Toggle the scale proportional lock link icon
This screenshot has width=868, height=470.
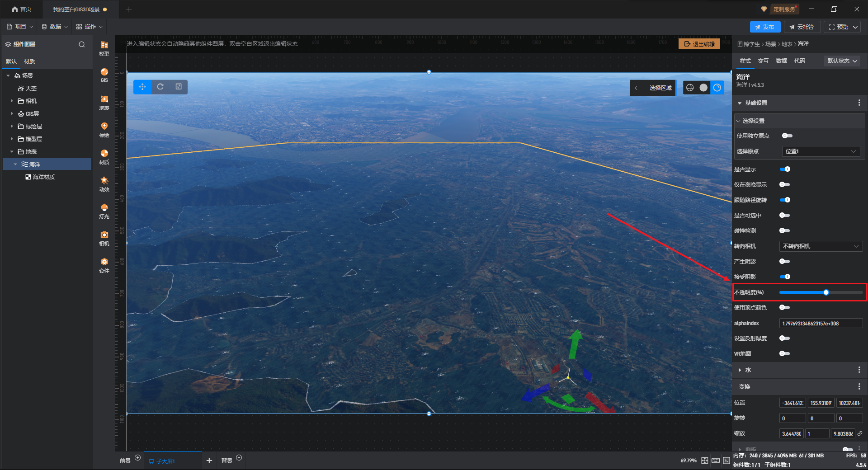pyautogui.click(x=860, y=433)
